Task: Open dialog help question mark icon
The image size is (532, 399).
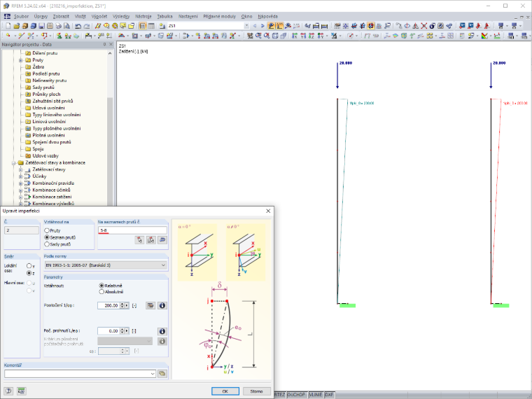Action: coord(8,391)
